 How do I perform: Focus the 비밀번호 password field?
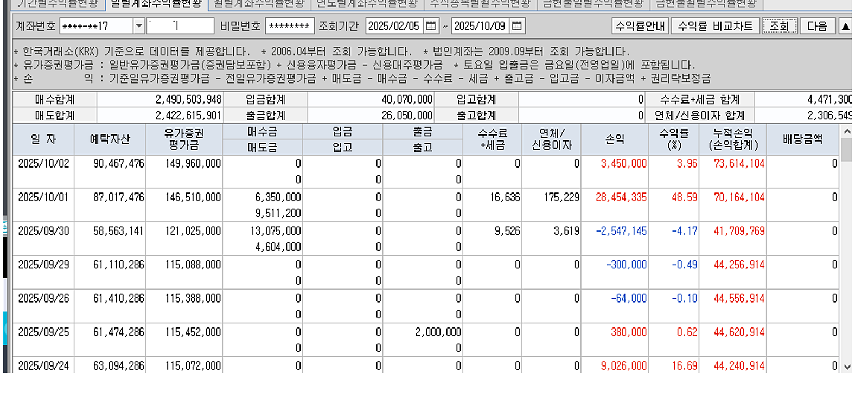[289, 26]
